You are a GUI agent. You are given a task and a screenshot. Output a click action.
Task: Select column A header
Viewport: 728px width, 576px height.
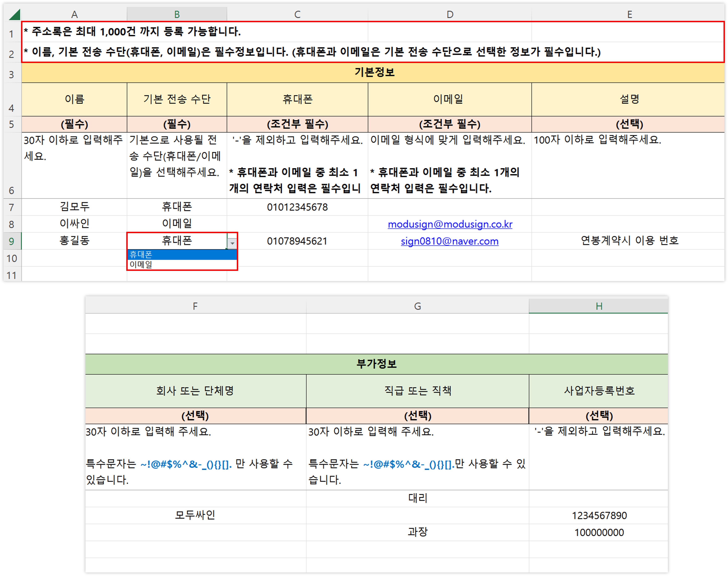(74, 15)
